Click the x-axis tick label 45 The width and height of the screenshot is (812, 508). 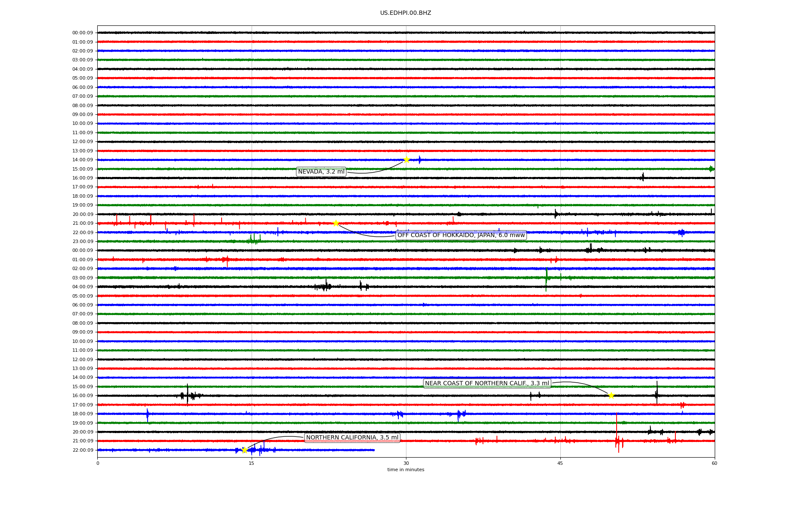tap(560, 463)
